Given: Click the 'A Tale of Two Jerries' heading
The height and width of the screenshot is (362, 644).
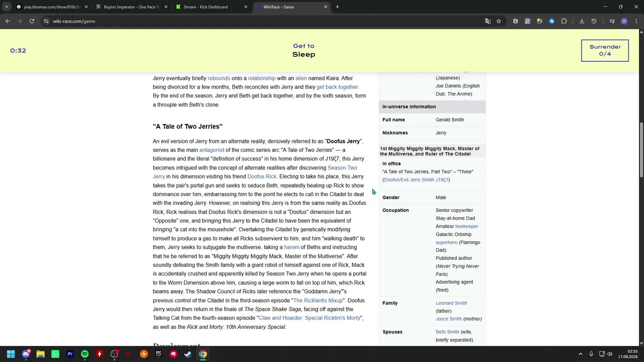Looking at the screenshot, I should pyautogui.click(x=188, y=127).
